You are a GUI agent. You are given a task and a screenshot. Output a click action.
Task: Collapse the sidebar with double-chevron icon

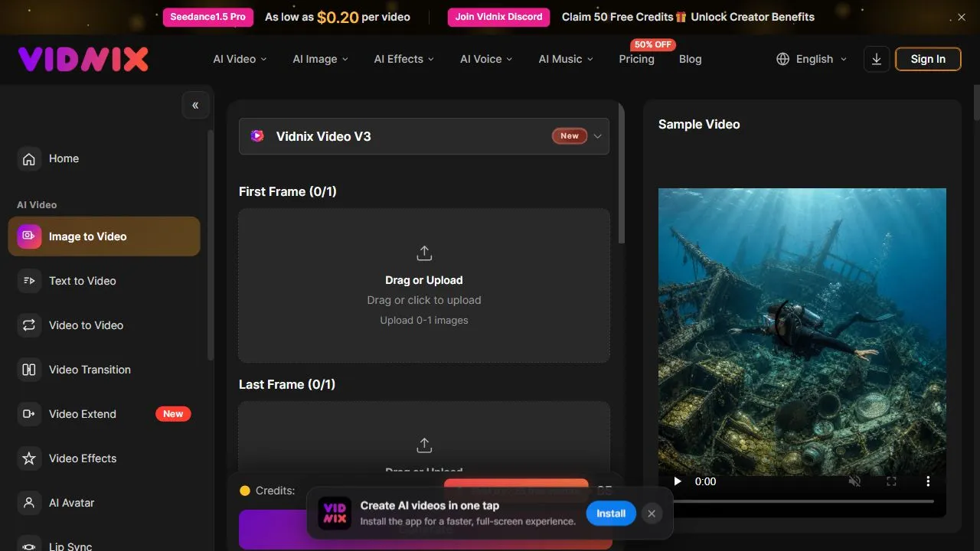coord(195,105)
